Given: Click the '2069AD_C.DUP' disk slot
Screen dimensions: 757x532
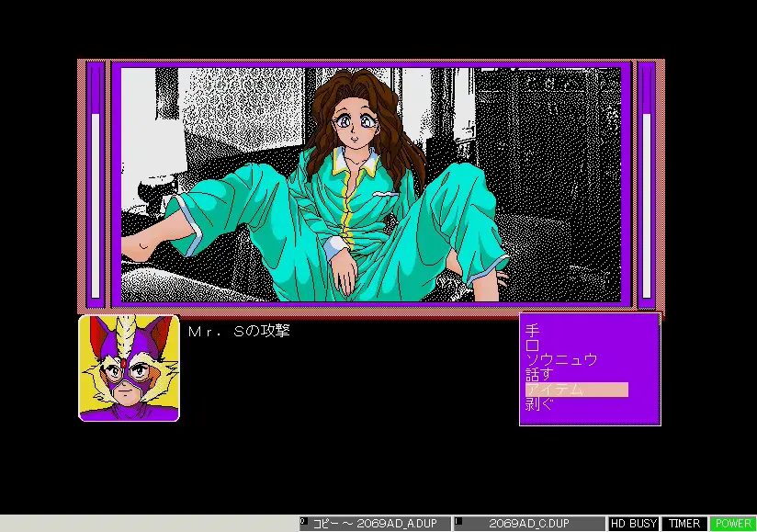Looking at the screenshot, I should click(529, 524).
